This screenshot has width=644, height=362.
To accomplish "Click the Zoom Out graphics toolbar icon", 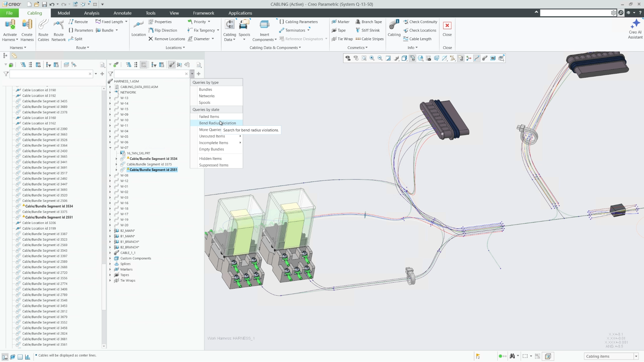I will (380, 58).
